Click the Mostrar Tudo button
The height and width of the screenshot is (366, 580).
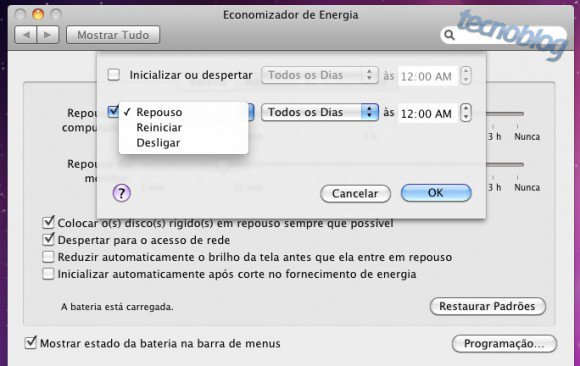point(113,35)
